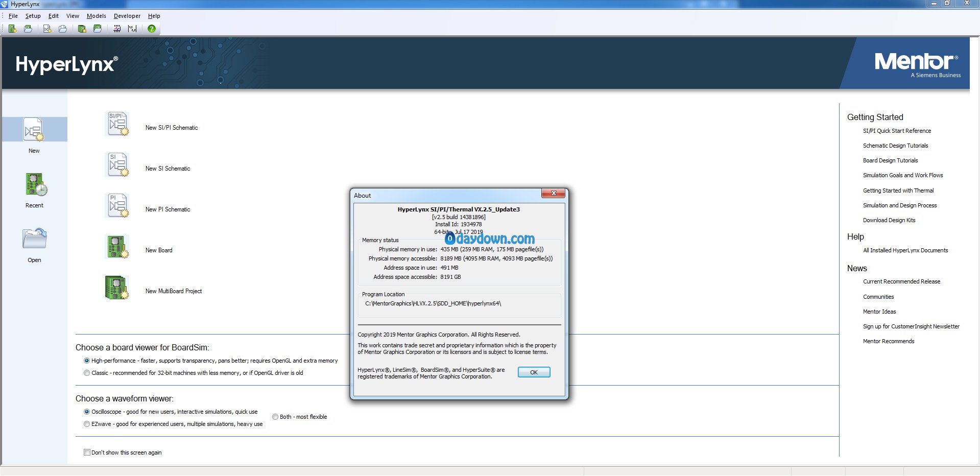Viewport: 980px width, 476px height.
Task: Click the New Board toolbar icon
Action: (x=12, y=29)
